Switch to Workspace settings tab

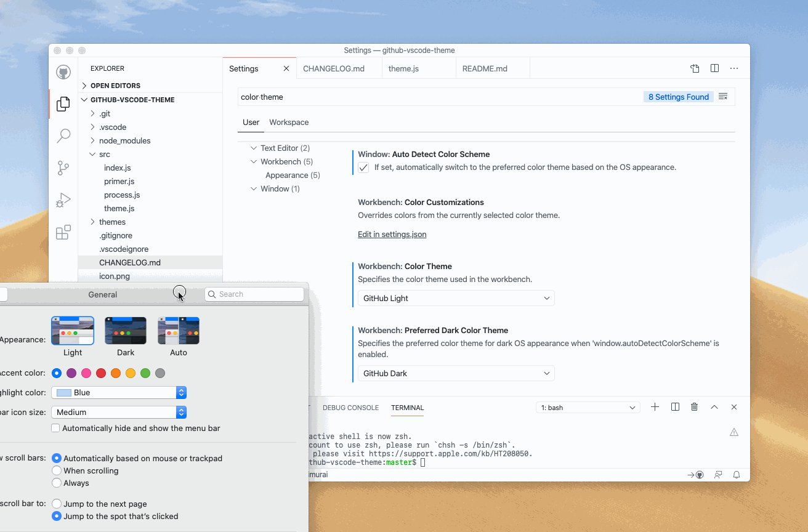[x=289, y=122]
